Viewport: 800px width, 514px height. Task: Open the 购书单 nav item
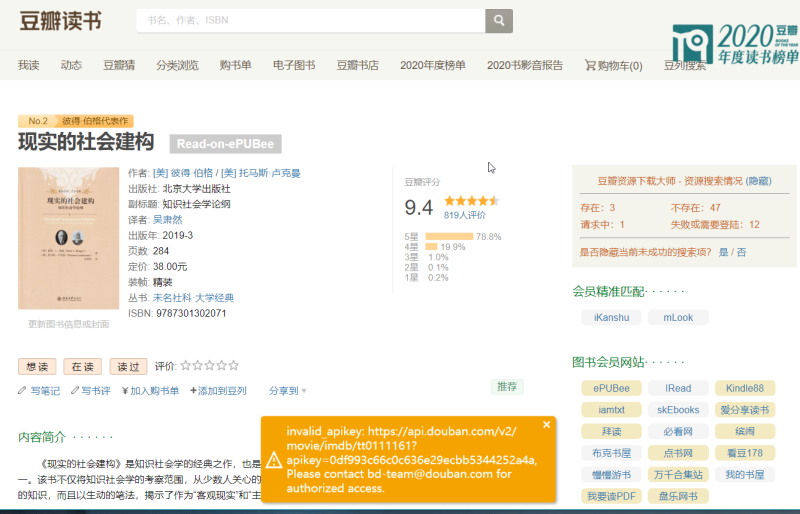[x=235, y=65]
